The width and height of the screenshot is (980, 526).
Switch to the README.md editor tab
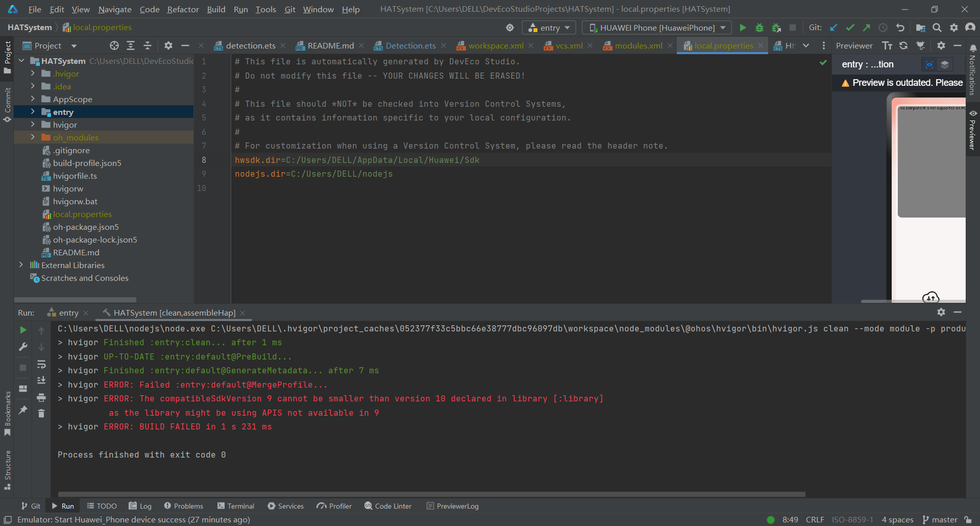pos(330,45)
